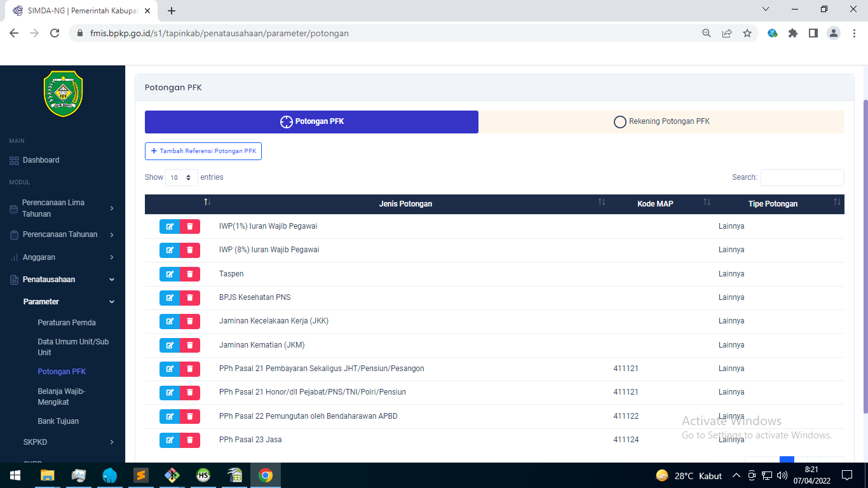Click the share page icon in address bar
Screen dimensions: 868x488
[x=727, y=33]
